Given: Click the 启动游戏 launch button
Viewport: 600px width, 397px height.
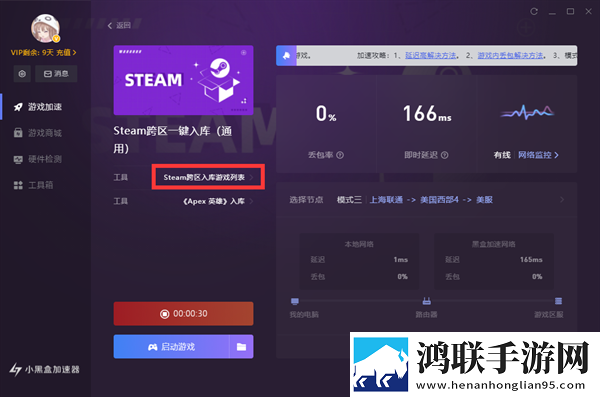Looking at the screenshot, I should 171,346.
